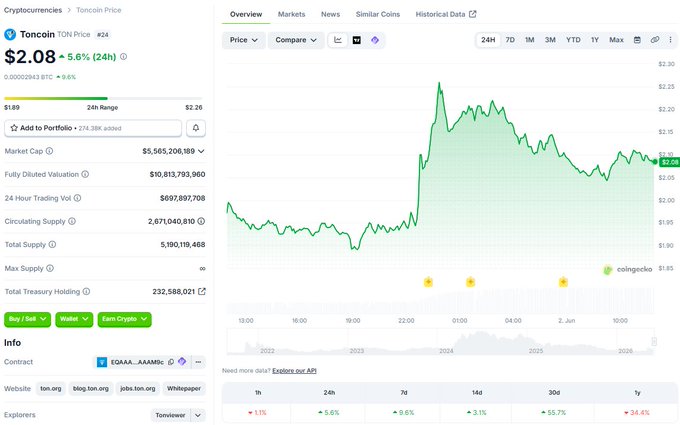Open the calendar date range icon
The image size is (680, 425).
click(637, 40)
